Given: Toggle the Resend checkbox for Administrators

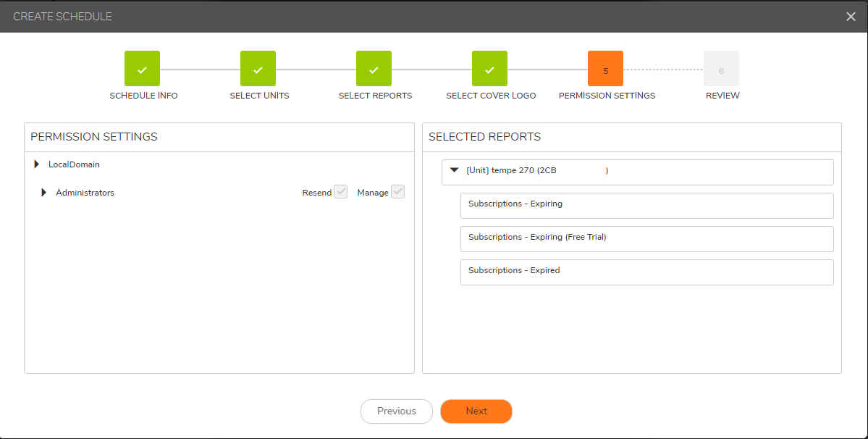Looking at the screenshot, I should 340,192.
